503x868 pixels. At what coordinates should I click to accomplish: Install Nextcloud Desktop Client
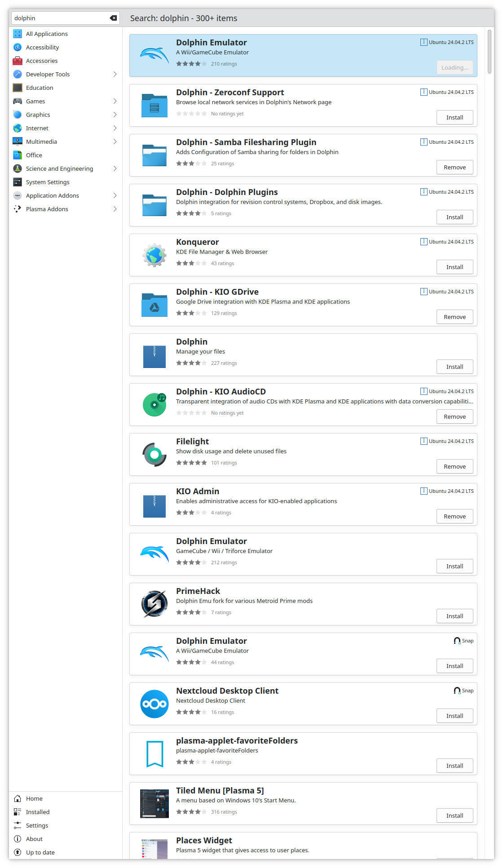pos(455,716)
